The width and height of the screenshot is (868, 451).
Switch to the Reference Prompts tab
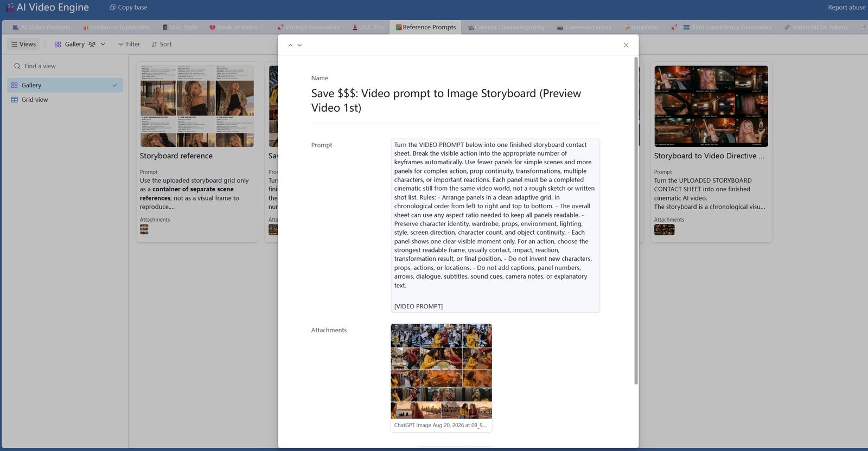(425, 27)
